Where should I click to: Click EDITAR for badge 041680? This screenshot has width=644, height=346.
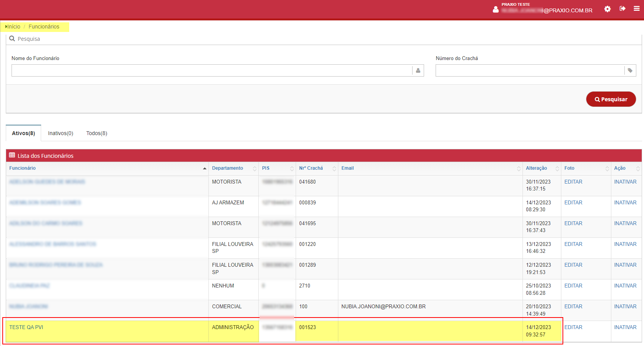point(573,182)
